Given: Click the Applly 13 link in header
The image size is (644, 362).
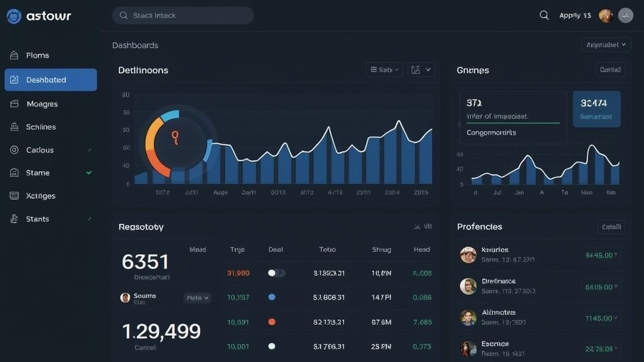Looking at the screenshot, I should [575, 16].
